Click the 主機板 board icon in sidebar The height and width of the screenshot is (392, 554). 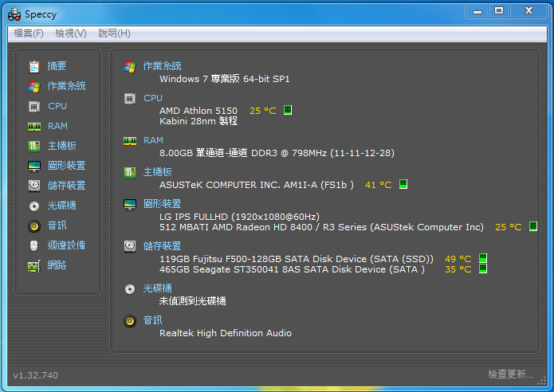coord(34,146)
